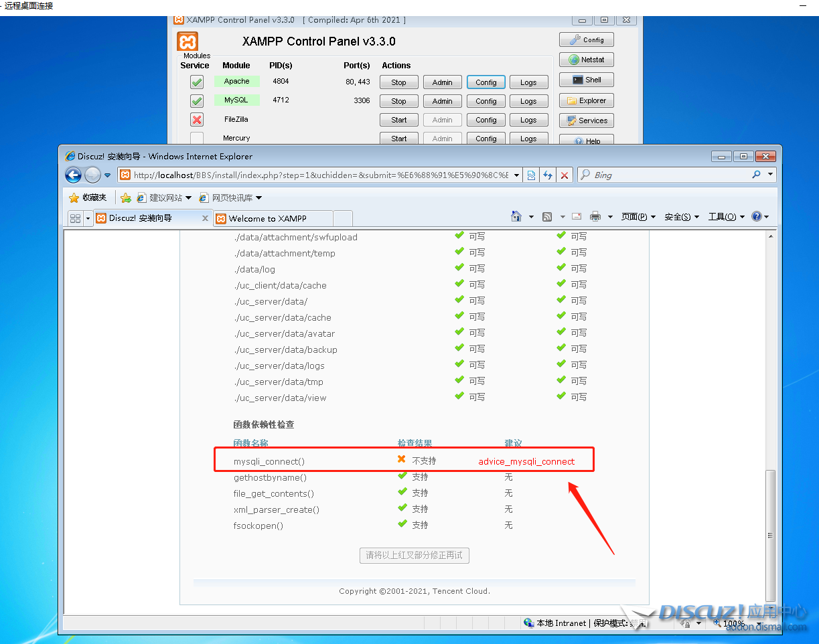Refresh the page in Internet Explorer
Viewport: 819px width, 644px height.
(x=548, y=175)
